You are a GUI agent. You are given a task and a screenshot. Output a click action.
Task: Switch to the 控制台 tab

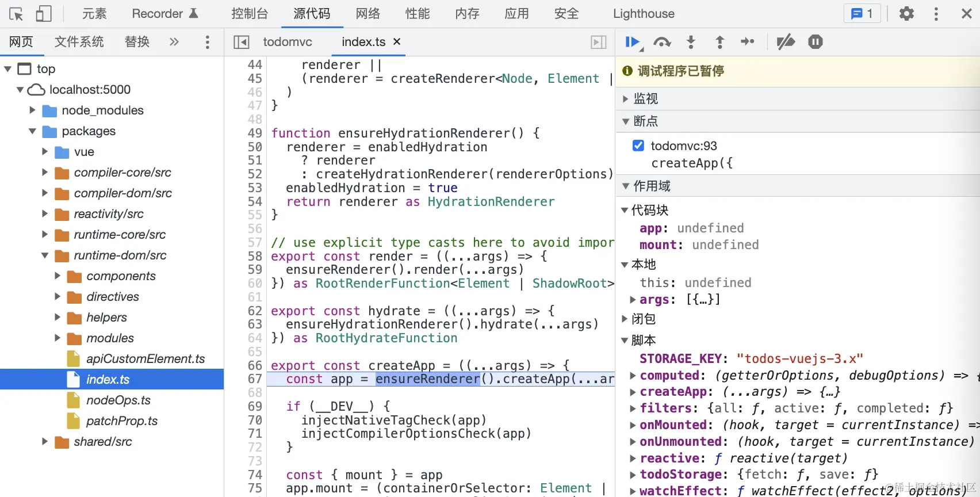250,14
